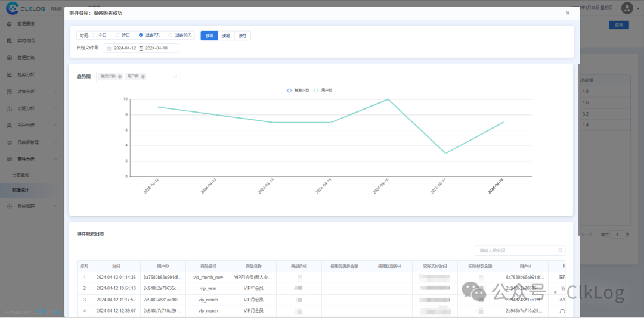The height and width of the screenshot is (318, 644).
Task: Expand the 用户分析 sidebar chevron
Action: coord(55,125)
